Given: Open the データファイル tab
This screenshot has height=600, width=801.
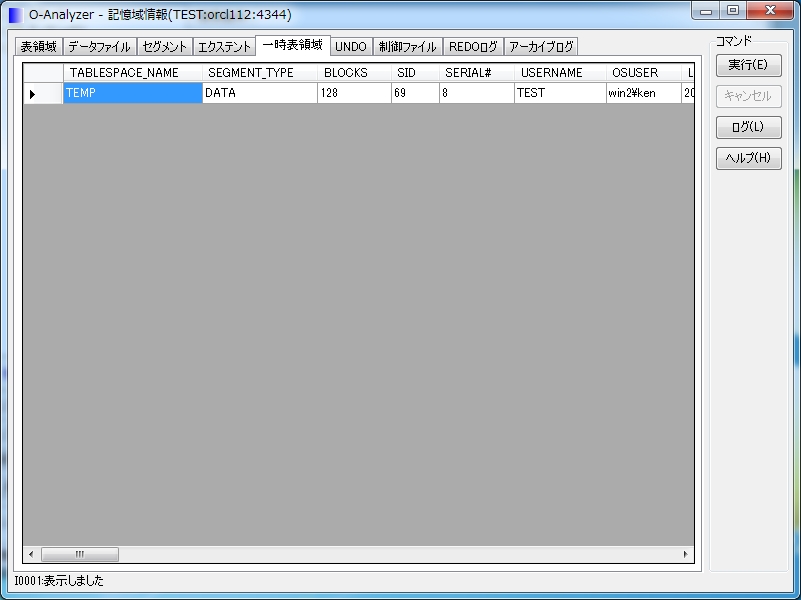Looking at the screenshot, I should click(x=99, y=47).
